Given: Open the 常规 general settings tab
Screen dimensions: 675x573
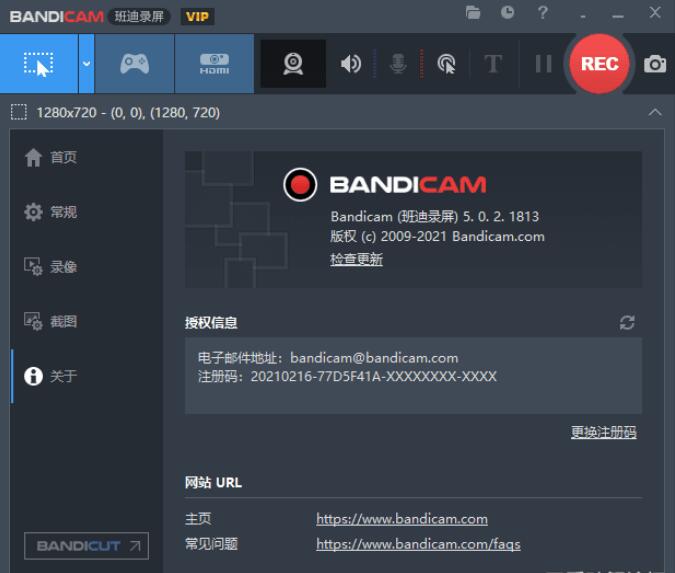Looking at the screenshot, I should click(x=51, y=212).
